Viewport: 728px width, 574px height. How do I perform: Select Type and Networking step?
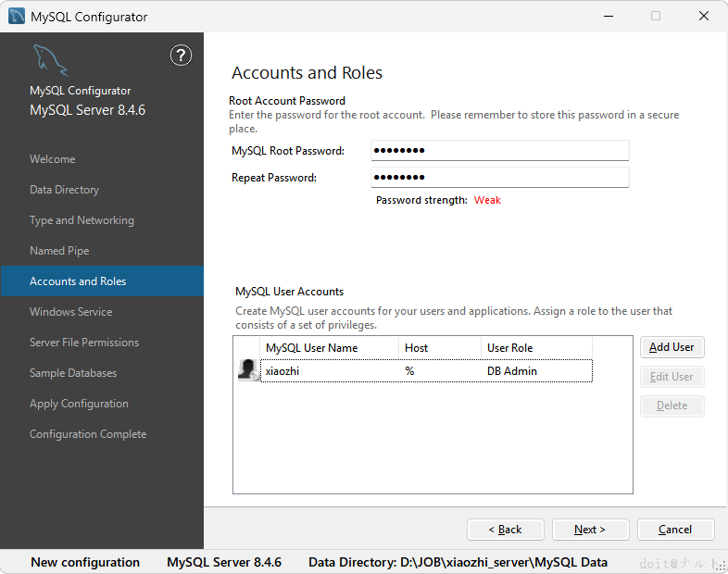(x=82, y=220)
